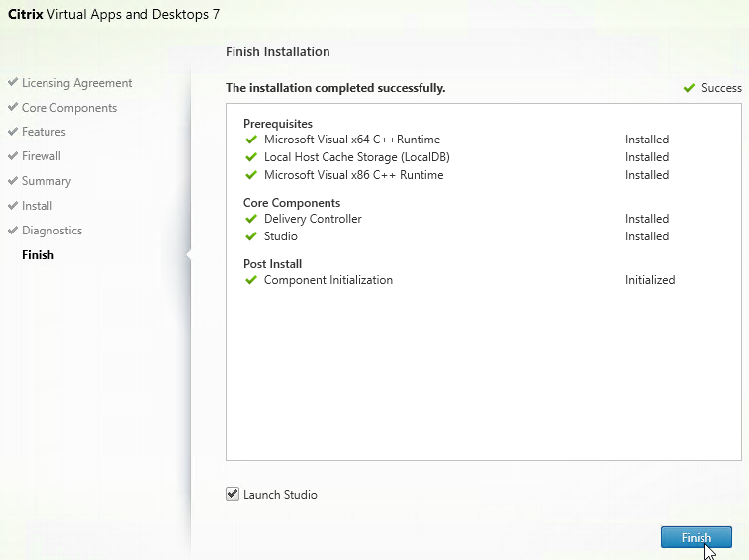Click the Citrix Virtual Apps and Desktops 7 title
The image size is (749, 560).
114,14
